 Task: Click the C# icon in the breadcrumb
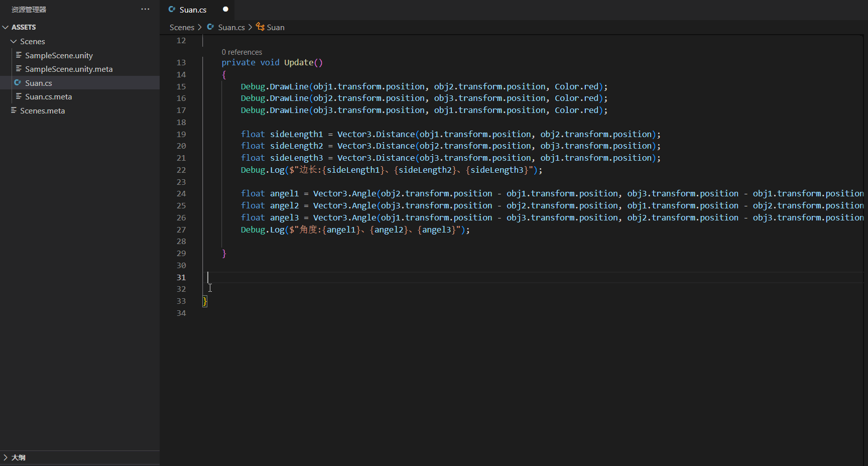(x=211, y=27)
